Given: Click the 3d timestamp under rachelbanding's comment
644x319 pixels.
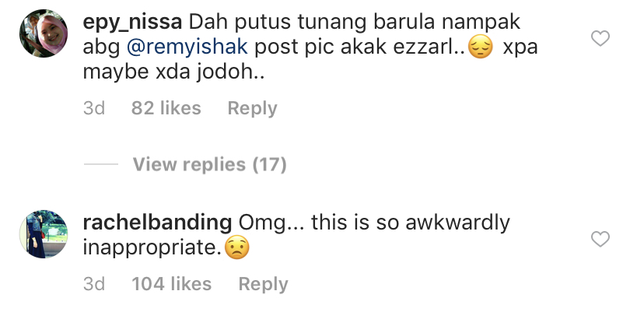Looking at the screenshot, I should tap(94, 284).
